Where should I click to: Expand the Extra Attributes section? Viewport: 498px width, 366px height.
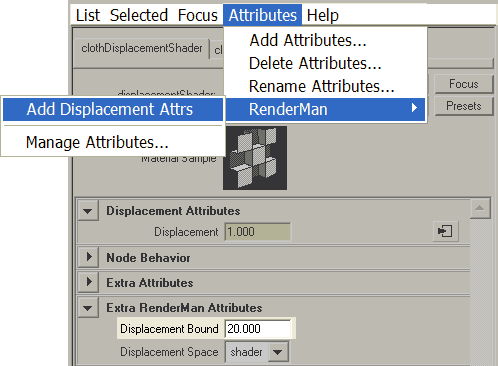click(88, 282)
